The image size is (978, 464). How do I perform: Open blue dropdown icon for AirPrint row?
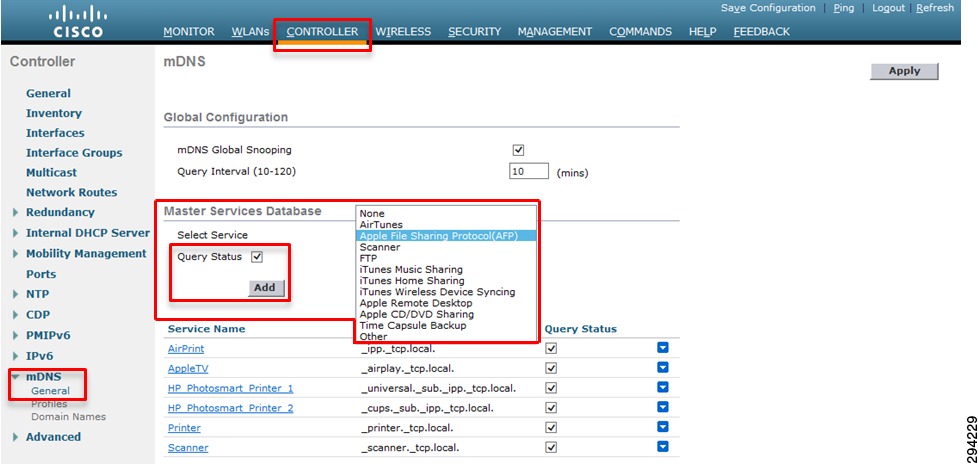click(662, 348)
